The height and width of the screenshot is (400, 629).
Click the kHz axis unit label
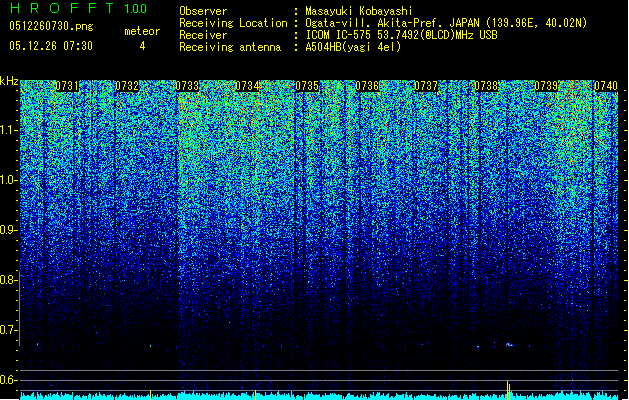pyautogui.click(x=9, y=81)
